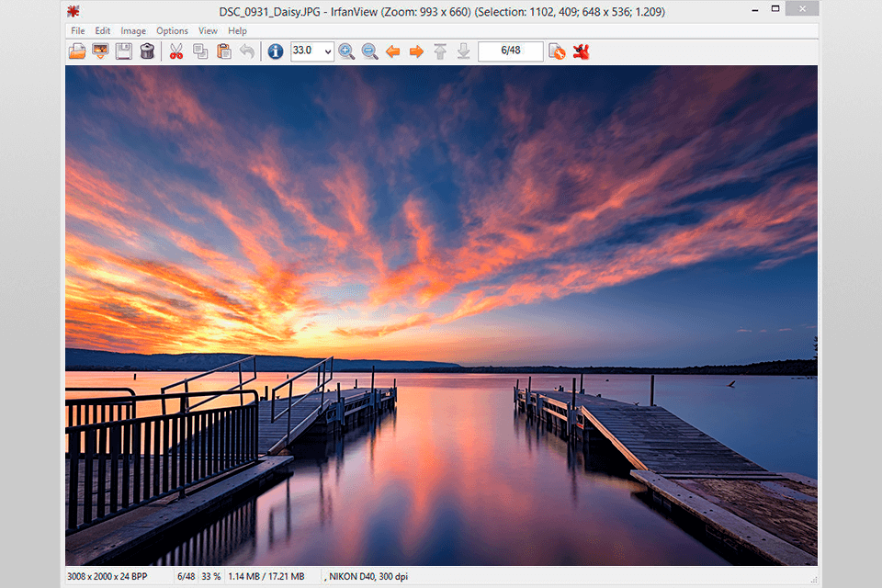
Task: Click the Copy icon in toolbar
Action: (200, 51)
